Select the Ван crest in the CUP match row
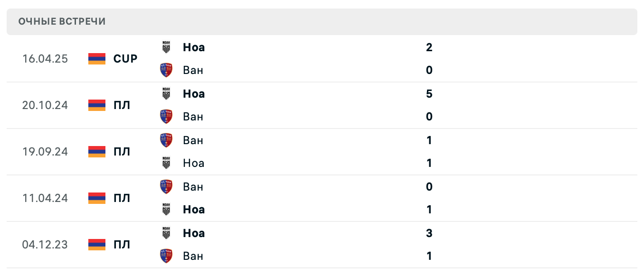The image size is (644, 275). coord(166,70)
